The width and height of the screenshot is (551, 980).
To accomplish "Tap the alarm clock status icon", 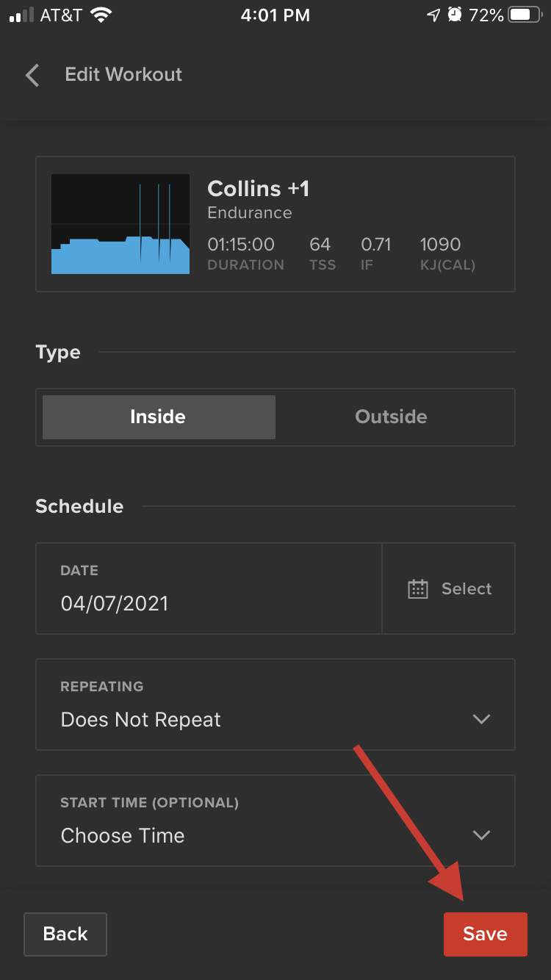I will (455, 15).
